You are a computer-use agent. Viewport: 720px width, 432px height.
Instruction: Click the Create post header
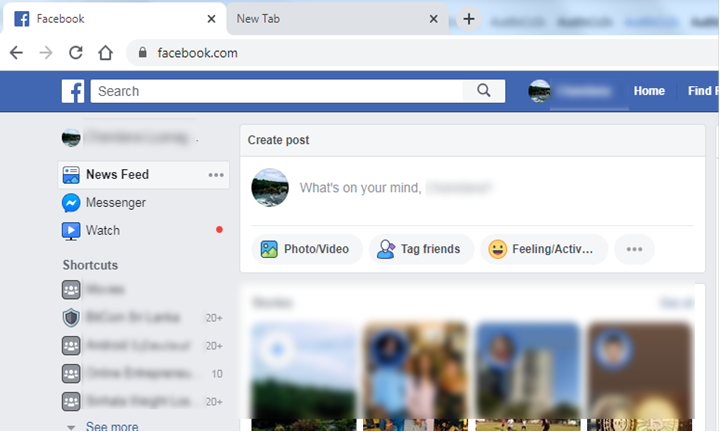(x=278, y=140)
